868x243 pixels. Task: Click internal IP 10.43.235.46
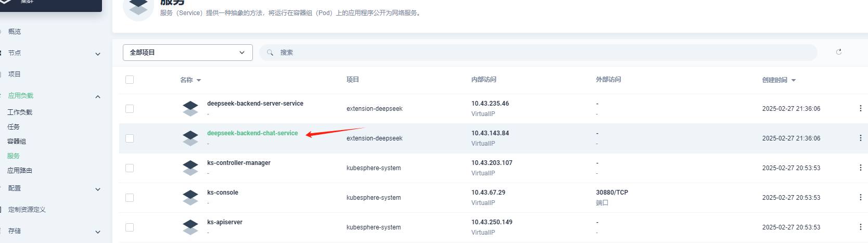coord(490,104)
